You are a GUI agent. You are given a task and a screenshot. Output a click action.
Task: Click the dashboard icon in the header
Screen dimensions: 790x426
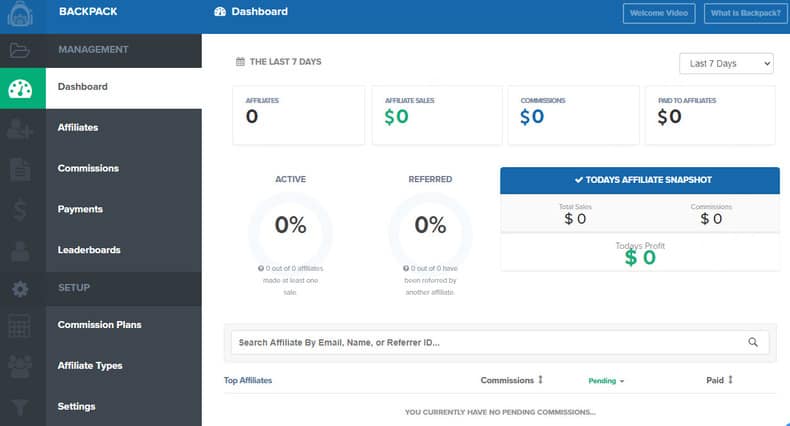coord(220,12)
